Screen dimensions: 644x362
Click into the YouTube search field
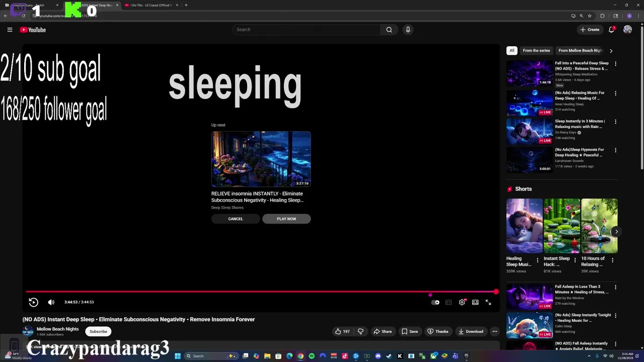point(307,30)
